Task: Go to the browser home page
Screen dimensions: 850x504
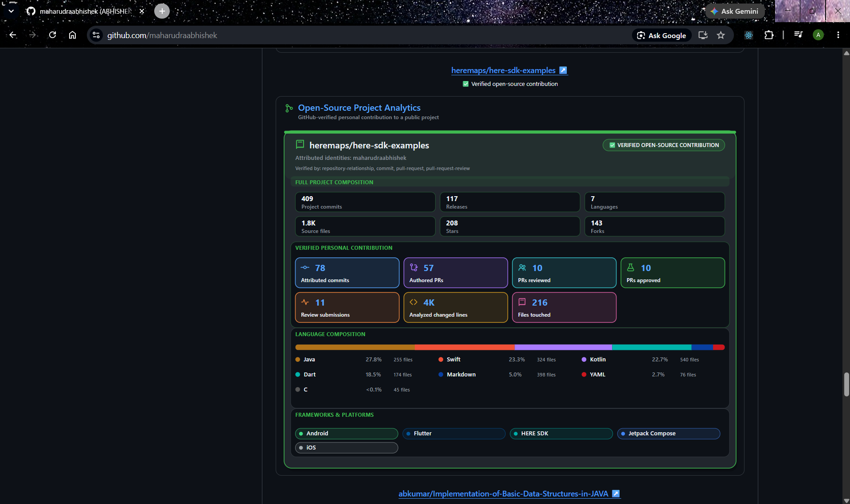Action: tap(72, 35)
